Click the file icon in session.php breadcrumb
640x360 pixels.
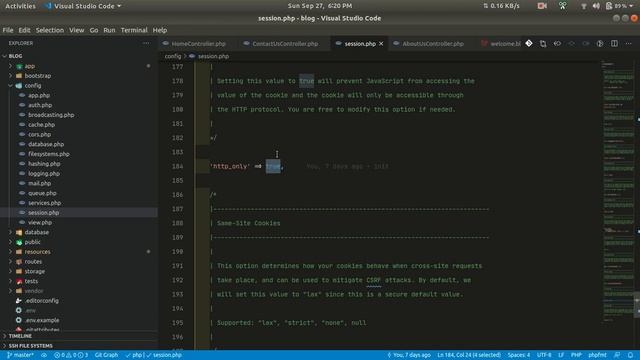(x=192, y=56)
